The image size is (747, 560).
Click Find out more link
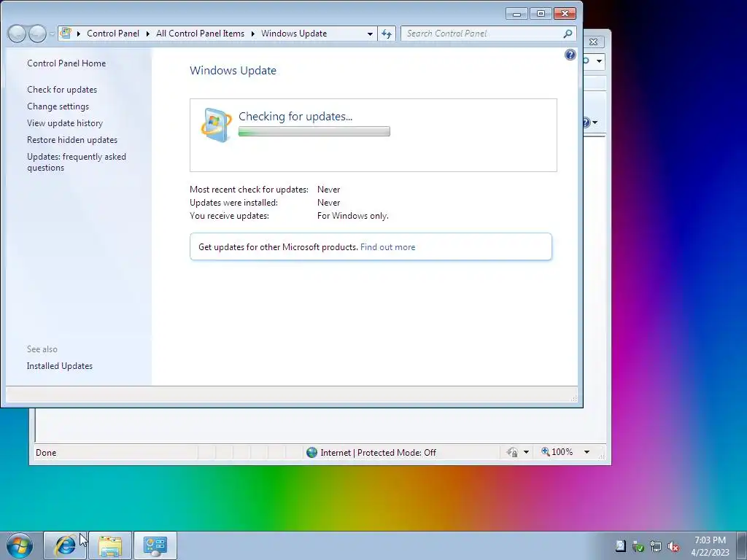click(388, 247)
